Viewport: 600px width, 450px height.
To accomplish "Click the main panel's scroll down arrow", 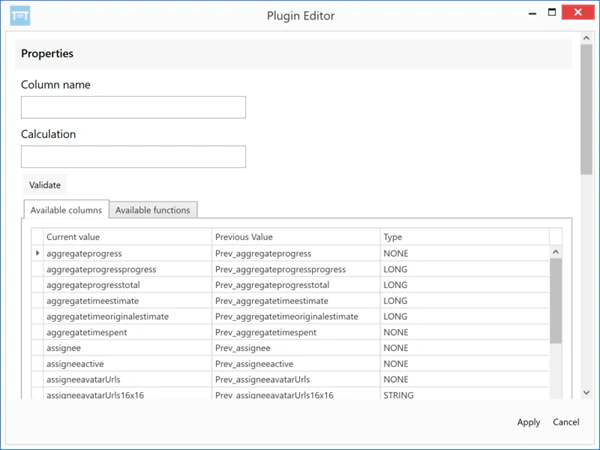I will coord(586,392).
